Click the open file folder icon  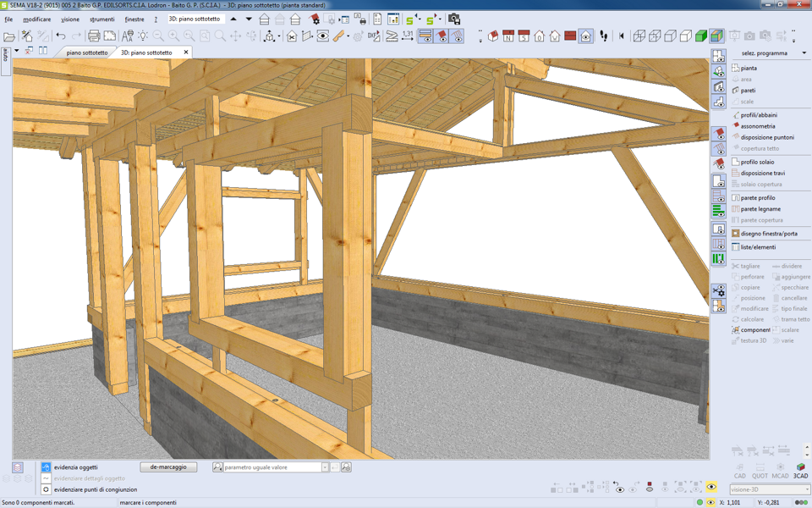point(9,36)
